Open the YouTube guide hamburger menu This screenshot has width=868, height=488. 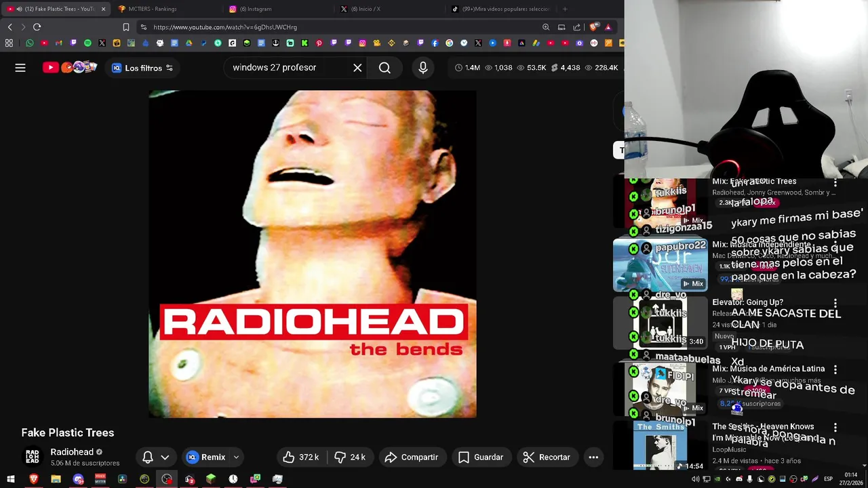20,68
